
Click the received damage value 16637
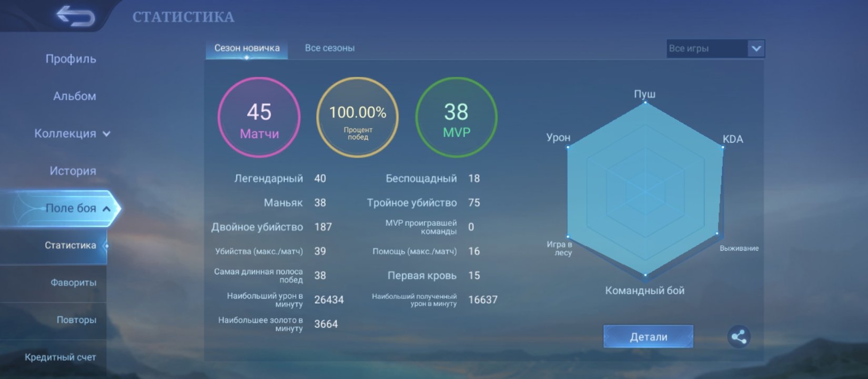[x=482, y=300]
